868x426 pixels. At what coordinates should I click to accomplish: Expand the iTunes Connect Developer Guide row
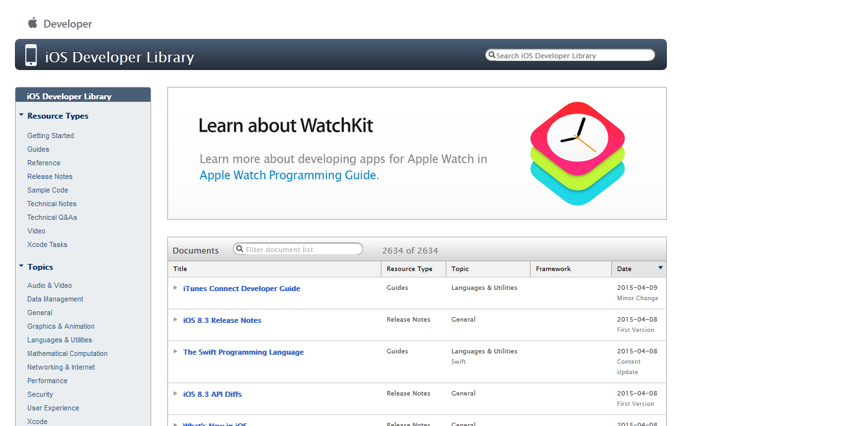point(175,288)
